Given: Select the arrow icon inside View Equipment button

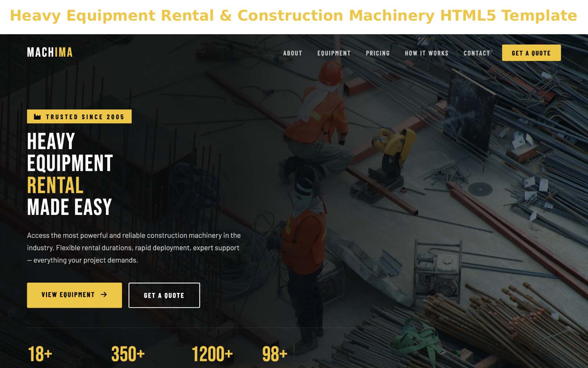Looking at the screenshot, I should (104, 295).
